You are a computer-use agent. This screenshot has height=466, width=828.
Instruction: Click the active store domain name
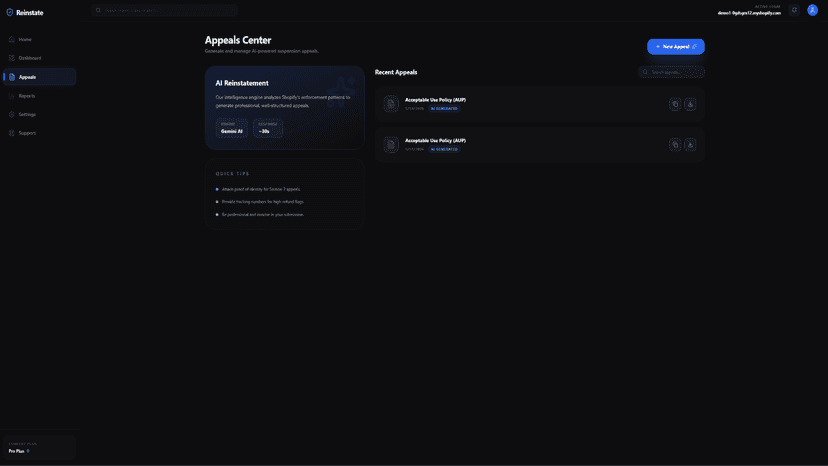pos(749,13)
